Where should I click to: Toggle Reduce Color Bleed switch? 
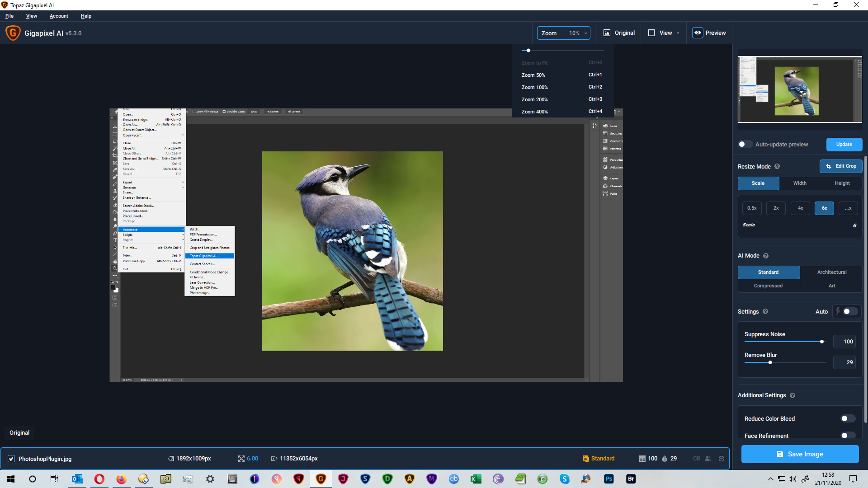pyautogui.click(x=848, y=419)
